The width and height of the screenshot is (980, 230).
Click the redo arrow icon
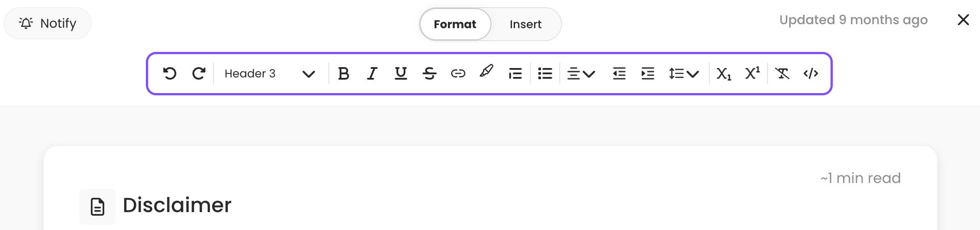(x=199, y=73)
